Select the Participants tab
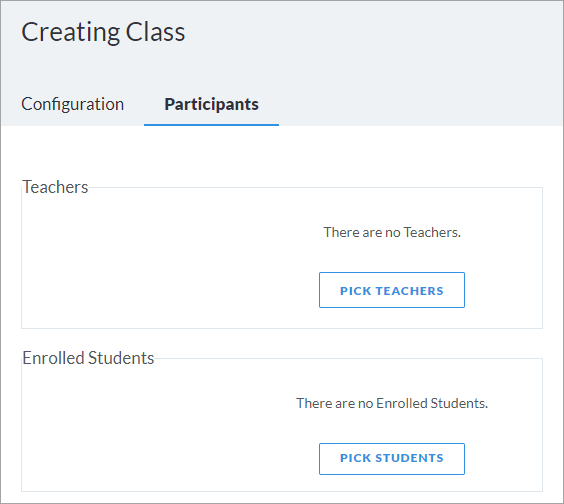 (212, 104)
